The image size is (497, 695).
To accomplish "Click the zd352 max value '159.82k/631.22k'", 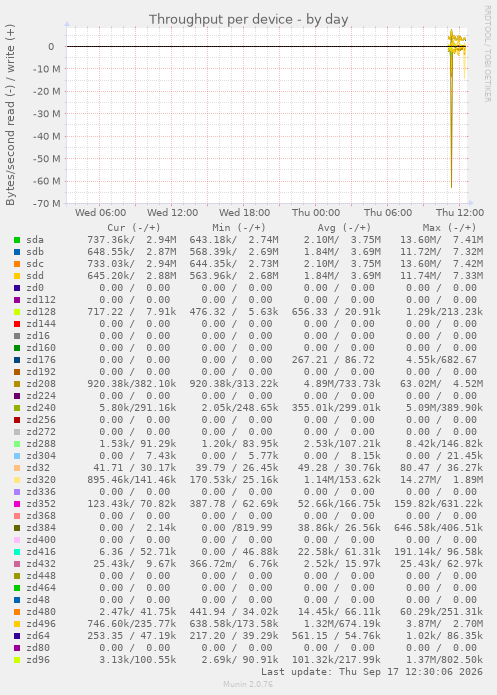I will click(x=438, y=504).
